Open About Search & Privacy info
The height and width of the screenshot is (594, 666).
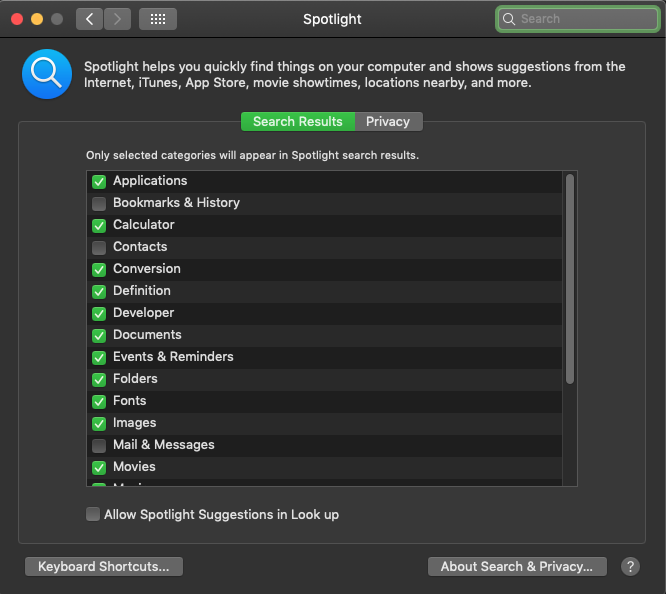[517, 566]
